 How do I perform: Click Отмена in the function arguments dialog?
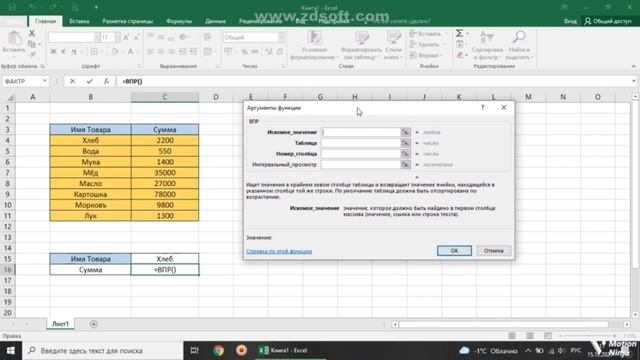[x=493, y=251]
